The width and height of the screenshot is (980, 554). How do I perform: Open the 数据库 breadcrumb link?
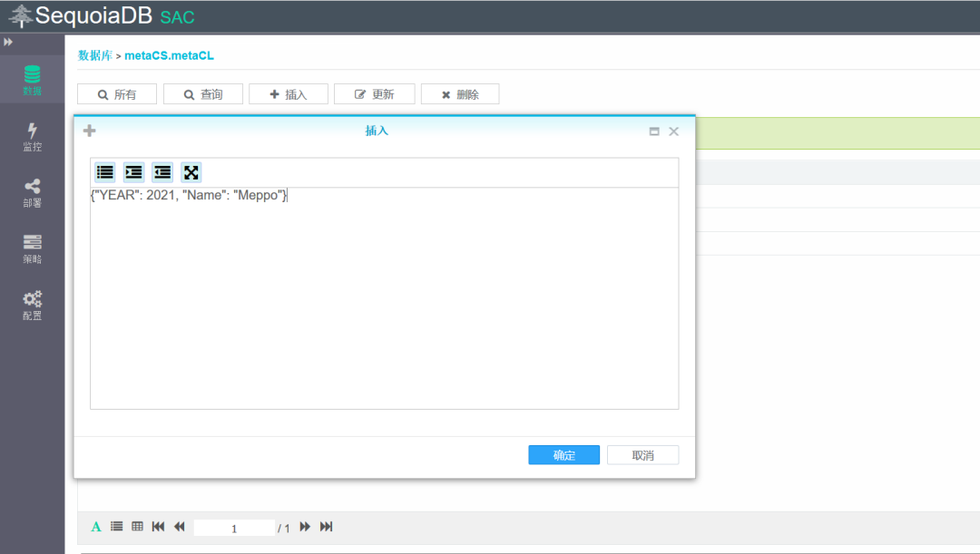pos(95,55)
